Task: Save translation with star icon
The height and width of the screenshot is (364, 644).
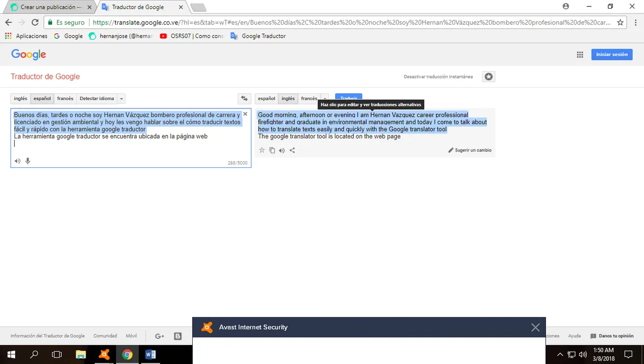Action: 262,150
